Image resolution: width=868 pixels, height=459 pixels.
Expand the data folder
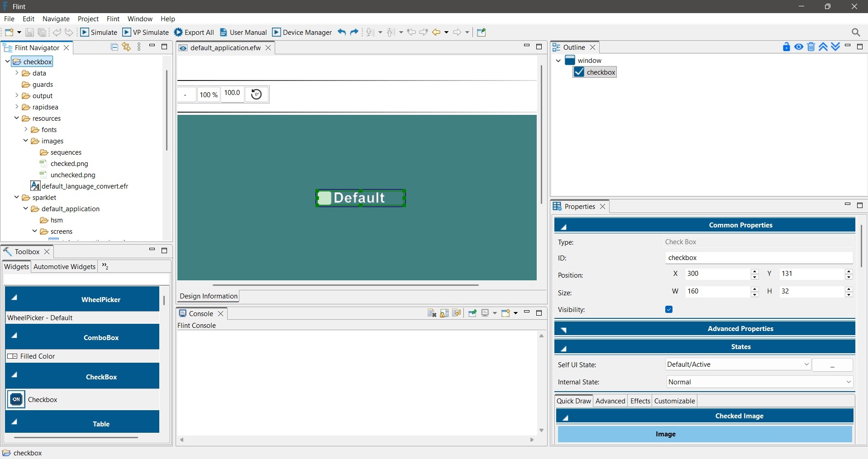(17, 72)
